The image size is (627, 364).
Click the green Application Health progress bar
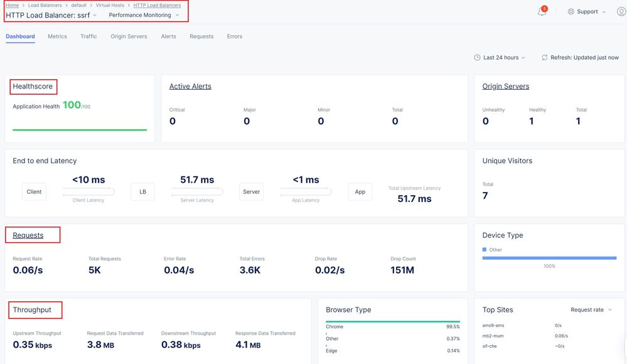pos(80,130)
